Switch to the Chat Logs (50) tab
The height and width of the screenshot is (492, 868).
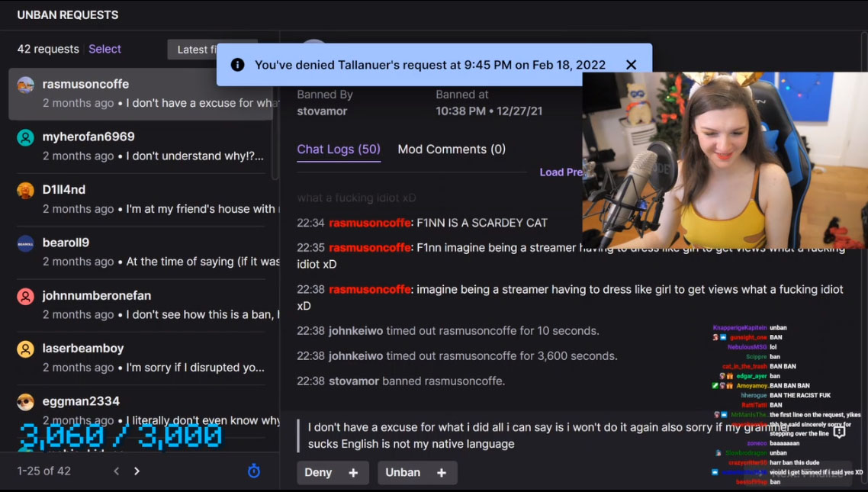coord(338,150)
